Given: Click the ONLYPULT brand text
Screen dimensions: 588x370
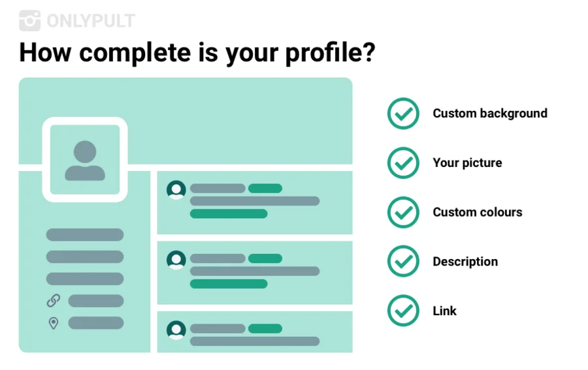Looking at the screenshot, I should [x=90, y=22].
